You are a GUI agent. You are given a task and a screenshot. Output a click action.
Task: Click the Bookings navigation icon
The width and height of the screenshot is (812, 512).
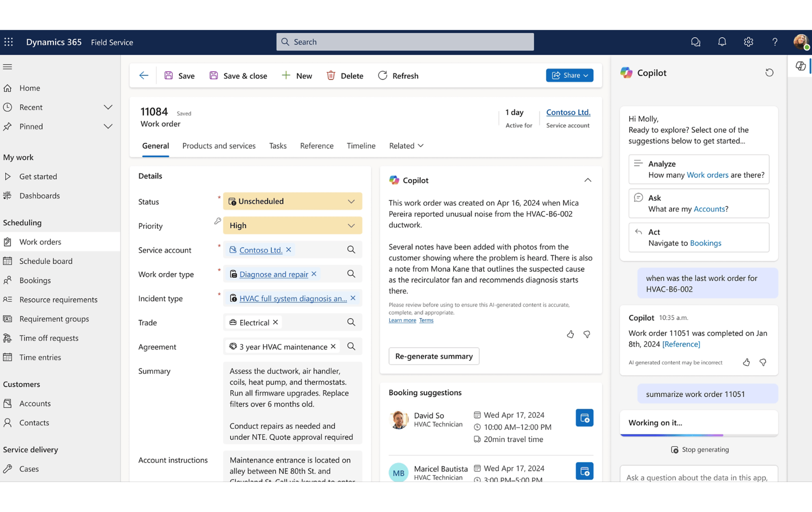click(8, 280)
